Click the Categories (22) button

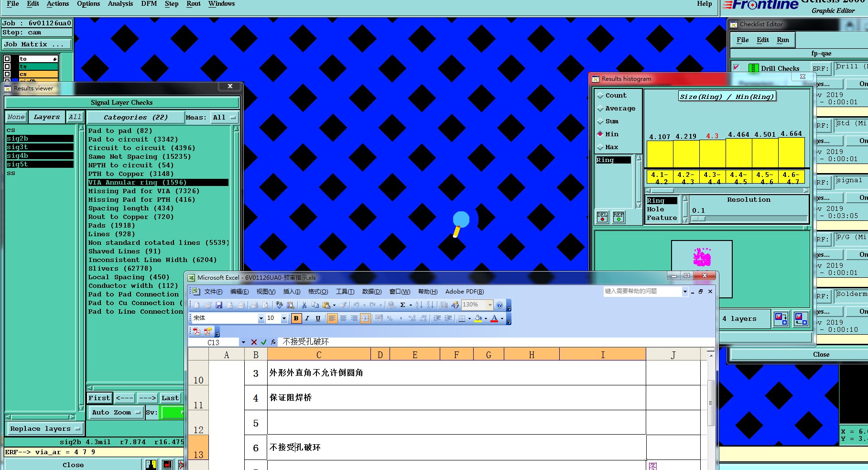point(136,117)
